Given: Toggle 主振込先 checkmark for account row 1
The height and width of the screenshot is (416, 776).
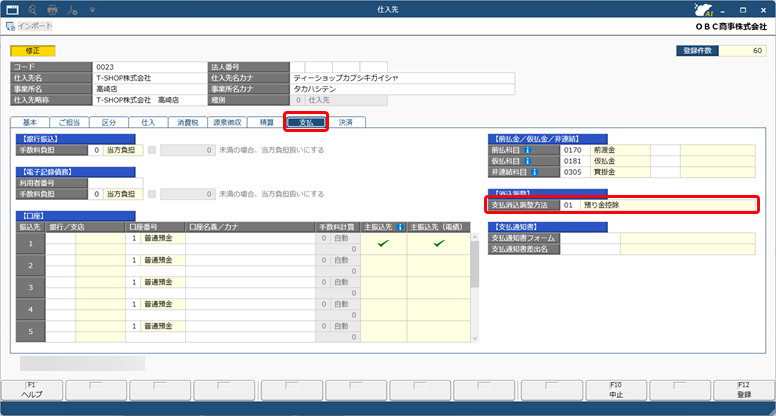Looking at the screenshot, I should [383, 243].
